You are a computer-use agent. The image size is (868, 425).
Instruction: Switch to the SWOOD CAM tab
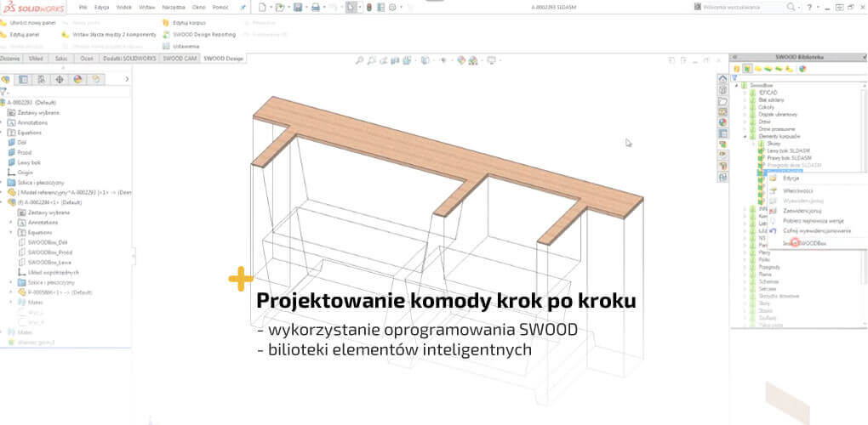[x=180, y=59]
